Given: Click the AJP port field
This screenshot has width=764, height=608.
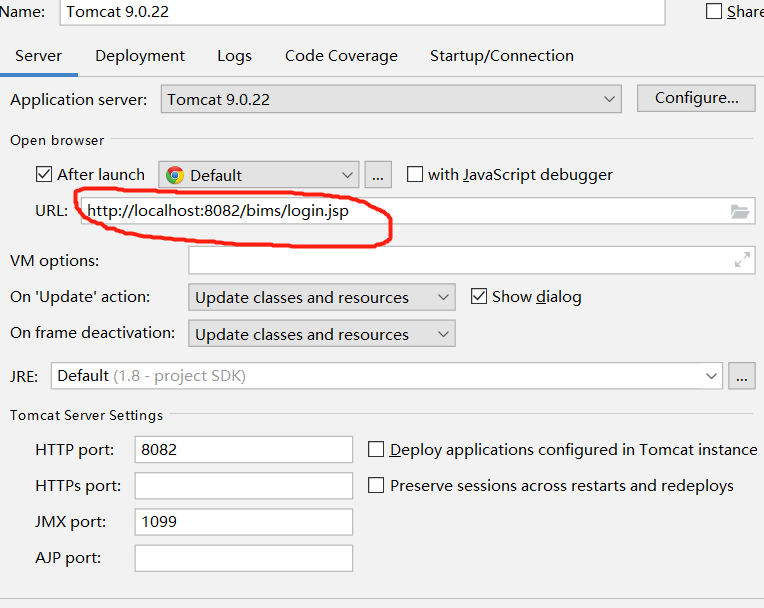Looking at the screenshot, I should point(244,558).
